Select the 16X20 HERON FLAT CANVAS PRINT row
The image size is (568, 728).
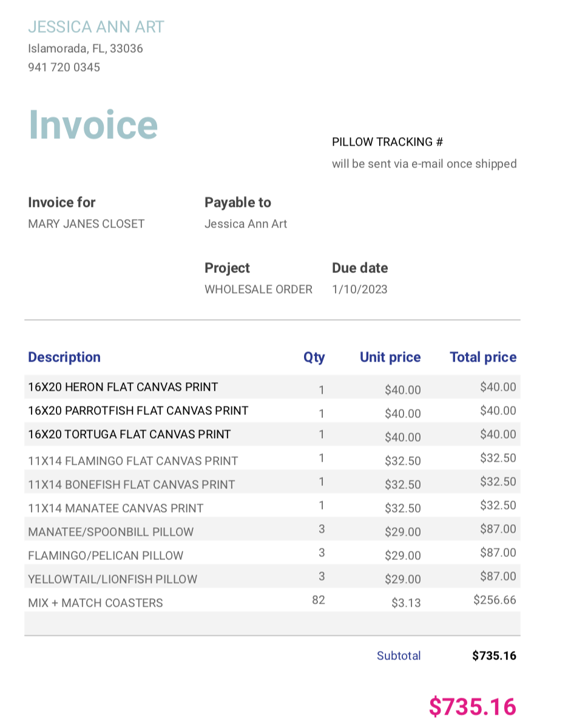point(123,387)
